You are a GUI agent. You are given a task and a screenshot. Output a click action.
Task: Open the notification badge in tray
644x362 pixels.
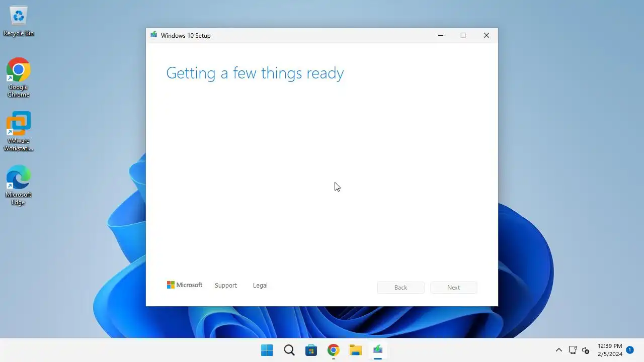click(629, 349)
